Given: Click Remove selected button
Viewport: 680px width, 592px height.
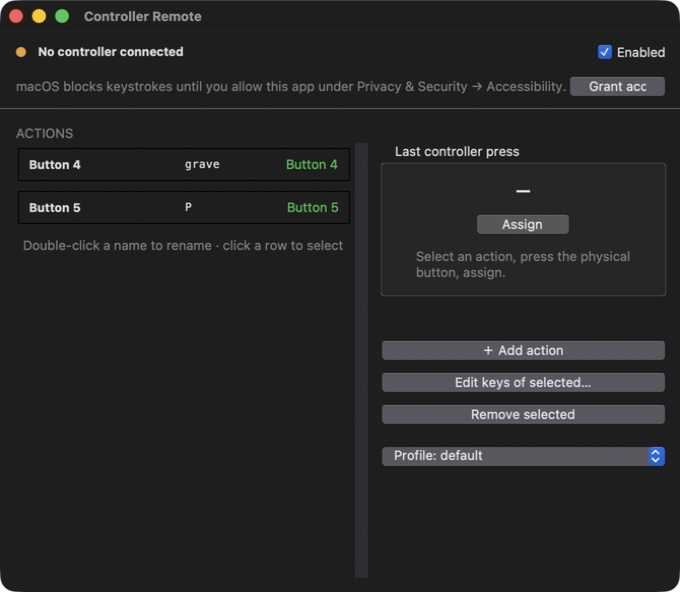Looking at the screenshot, I should (x=523, y=415).
